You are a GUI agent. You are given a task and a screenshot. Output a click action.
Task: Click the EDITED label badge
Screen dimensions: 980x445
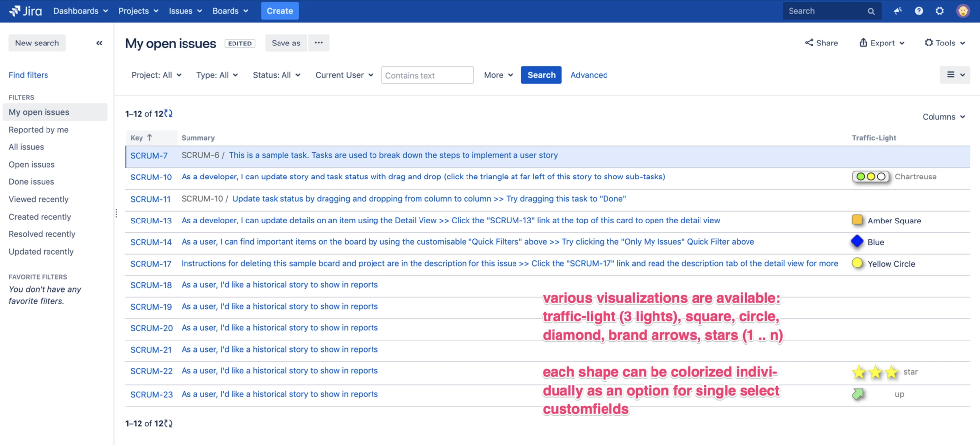[240, 44]
